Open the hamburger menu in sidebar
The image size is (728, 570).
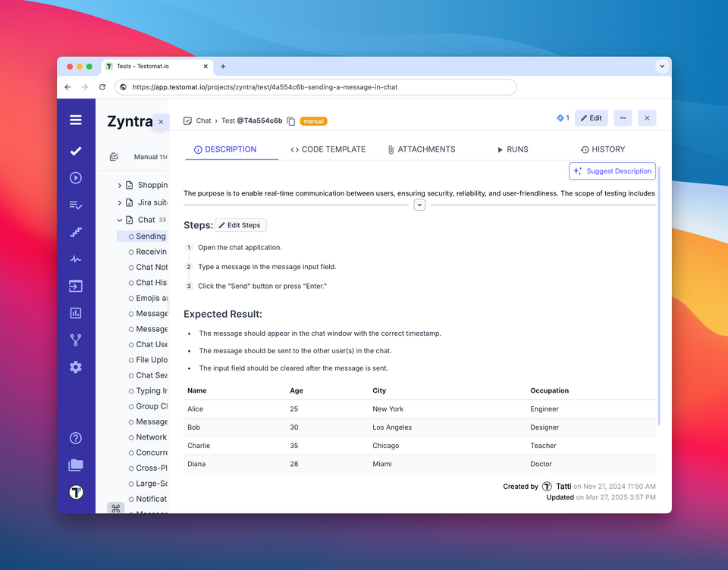click(x=76, y=120)
